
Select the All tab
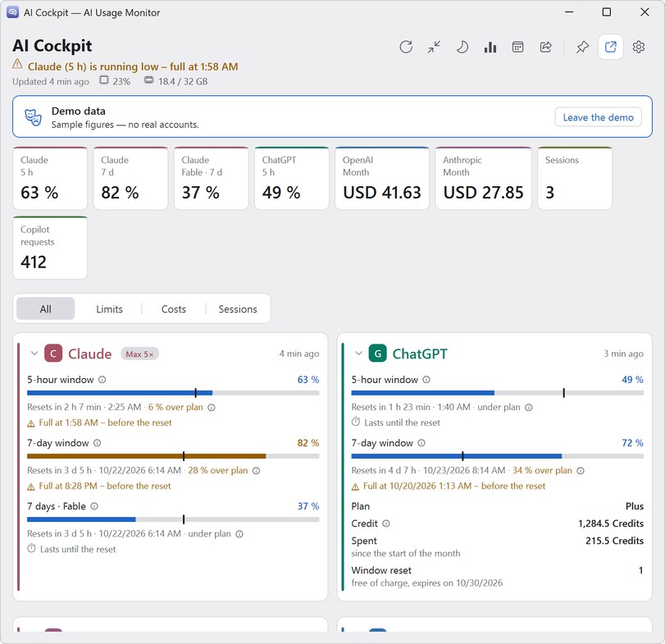point(45,308)
